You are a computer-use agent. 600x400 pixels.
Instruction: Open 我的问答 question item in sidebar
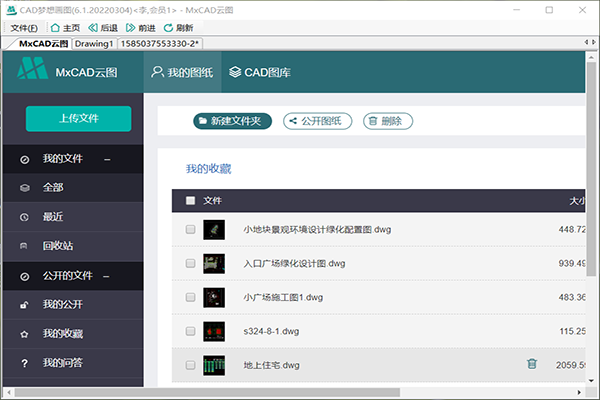[63, 362]
